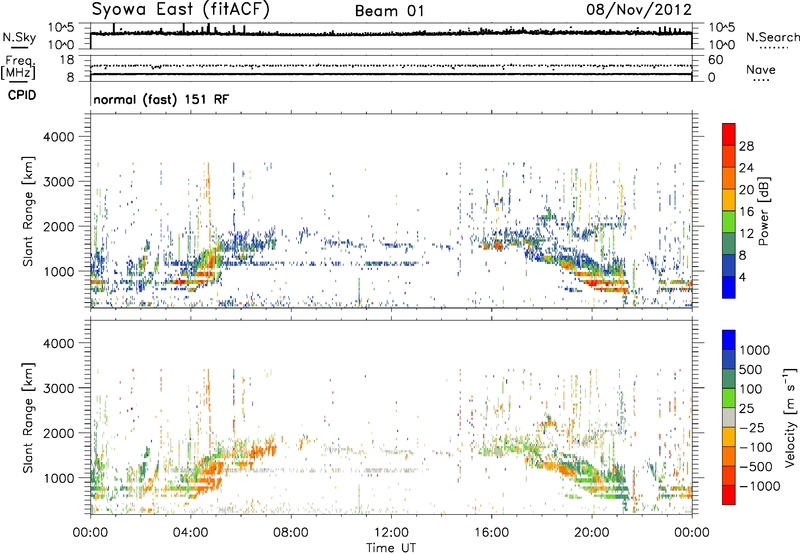Click the "-1000" label on velocity scale

pos(760,486)
